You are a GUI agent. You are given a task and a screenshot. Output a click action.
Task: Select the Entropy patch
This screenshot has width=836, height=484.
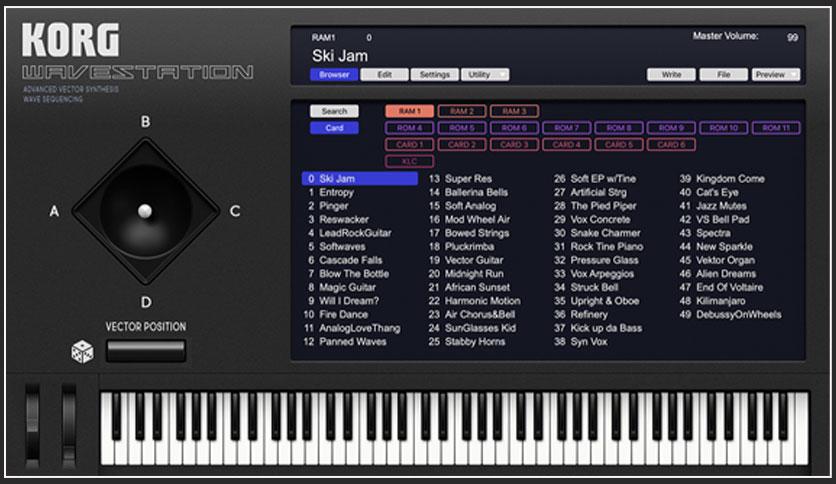pyautogui.click(x=336, y=192)
